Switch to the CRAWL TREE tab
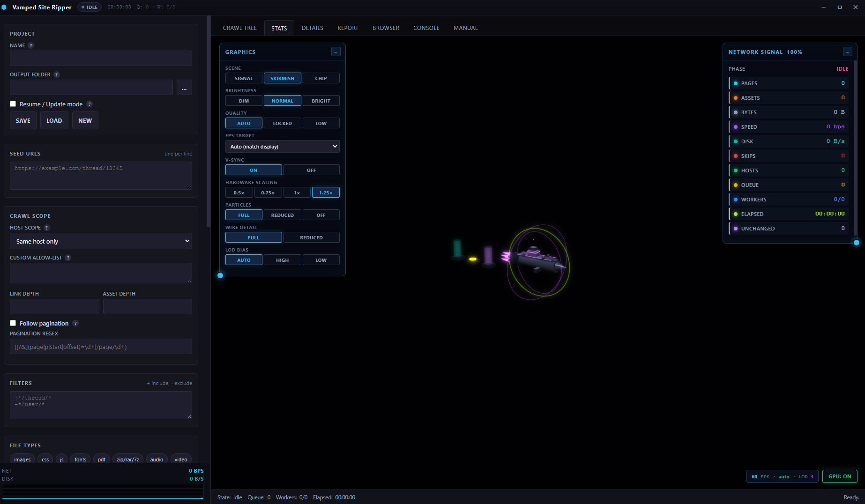The image size is (865, 504). [240, 28]
